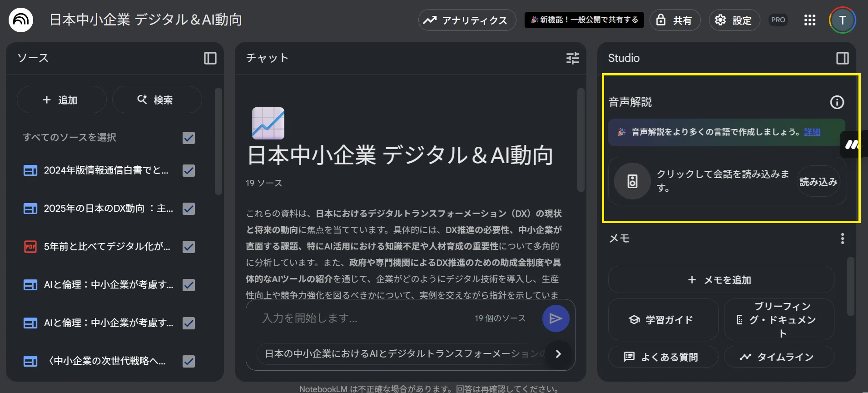Open the account avatar T

(x=843, y=20)
